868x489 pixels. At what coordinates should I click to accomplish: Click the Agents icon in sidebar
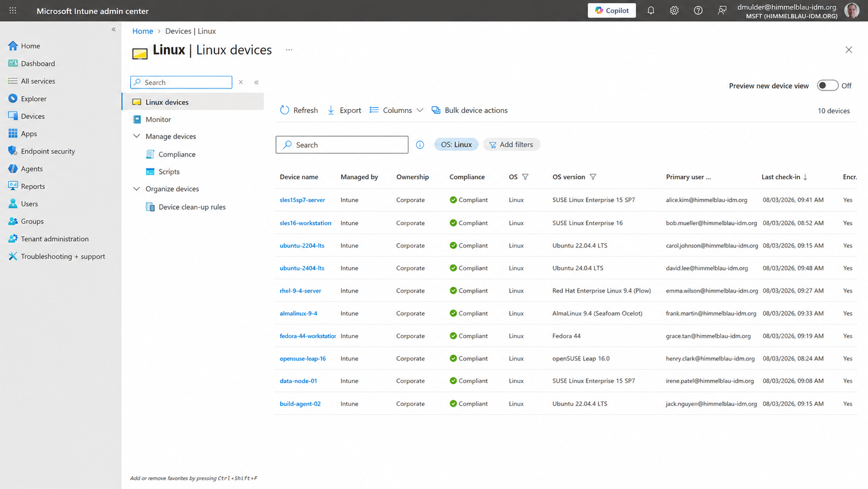click(x=13, y=168)
